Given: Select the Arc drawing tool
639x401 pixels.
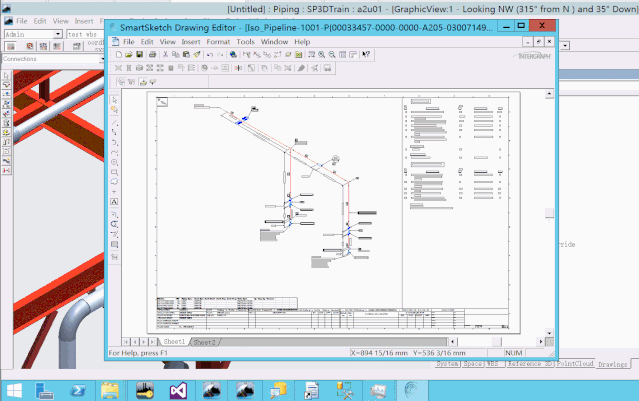Looking at the screenshot, I should (x=115, y=143).
